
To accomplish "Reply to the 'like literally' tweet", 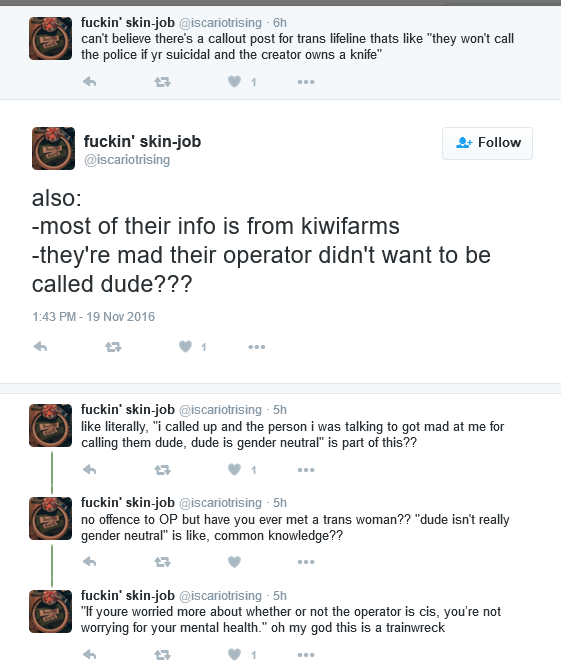I will pyautogui.click(x=89, y=469).
